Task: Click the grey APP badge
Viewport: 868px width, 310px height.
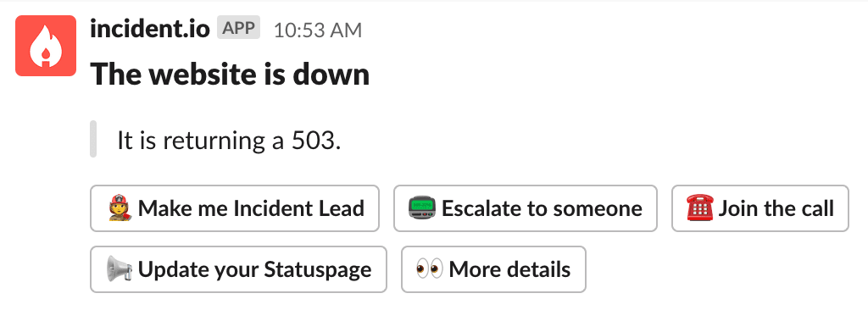Action: click(238, 28)
